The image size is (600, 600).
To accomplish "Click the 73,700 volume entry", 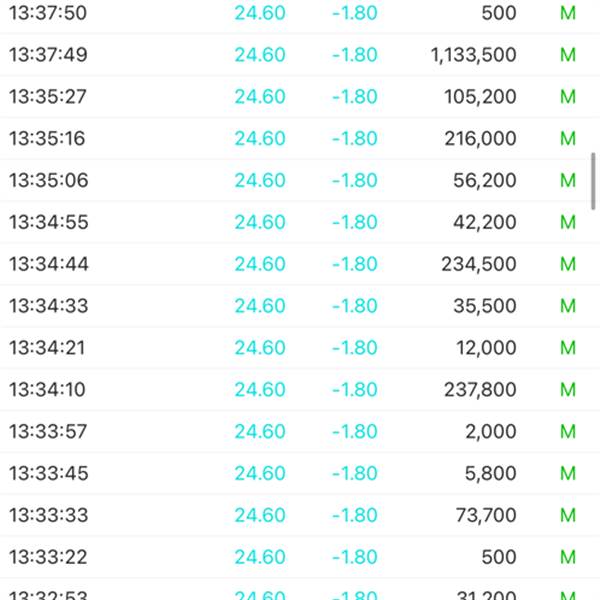I will point(486,515).
